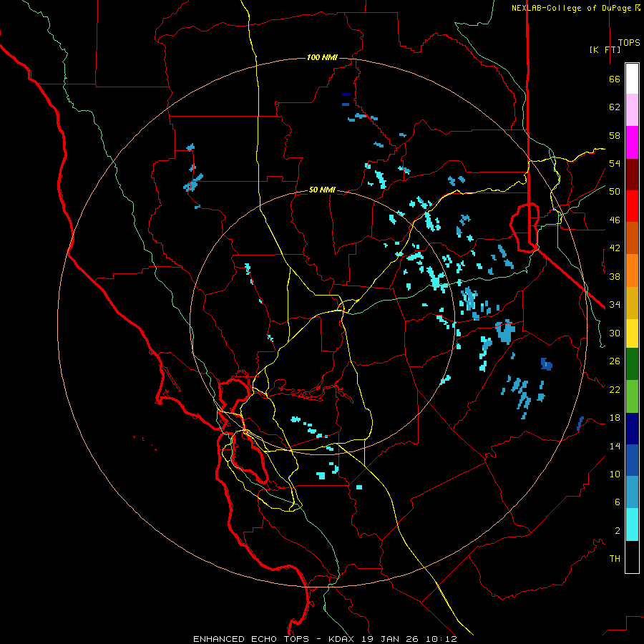This screenshot has height=644, width=644.
Task: Select the legend value "34"
Action: click(x=615, y=305)
